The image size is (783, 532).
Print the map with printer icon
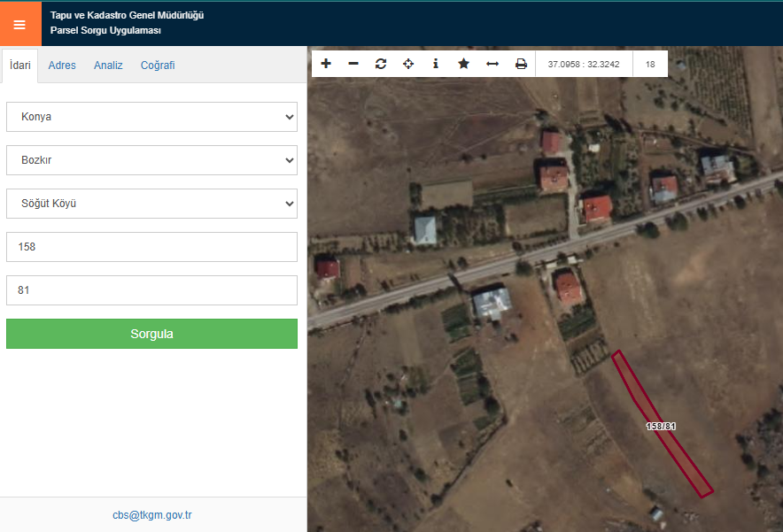pos(521,64)
